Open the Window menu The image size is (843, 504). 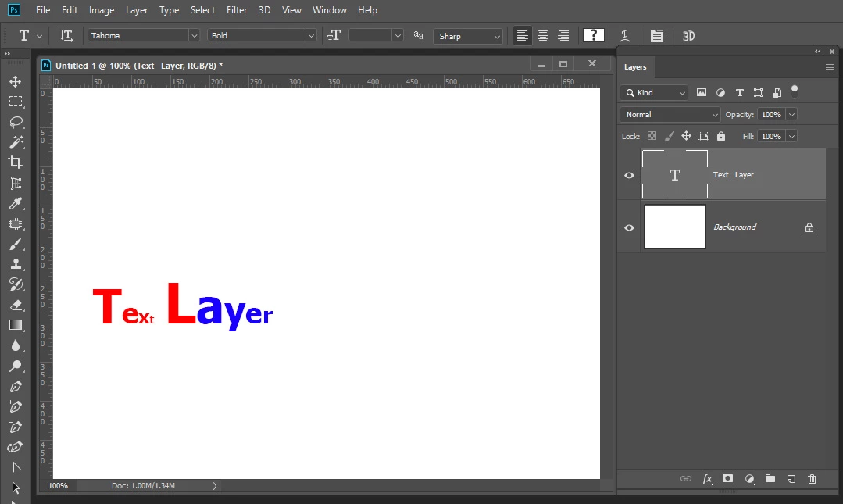330,10
